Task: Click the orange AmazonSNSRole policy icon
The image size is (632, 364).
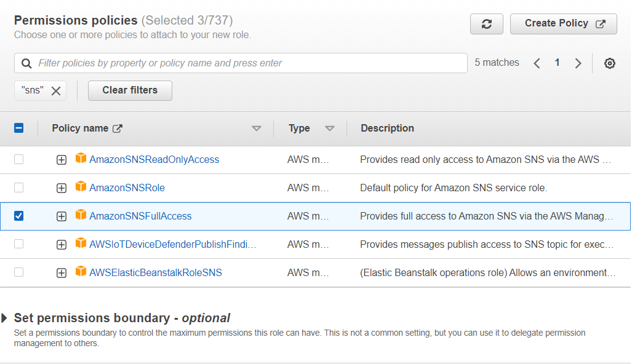Action: 81,187
